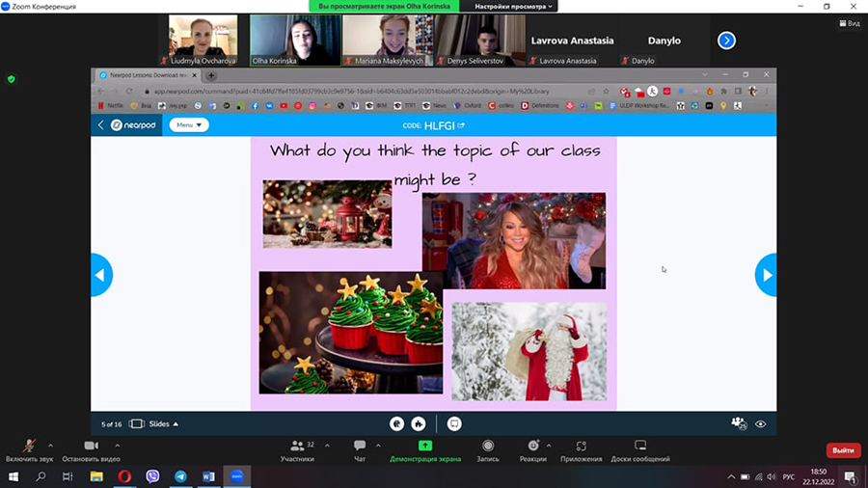
Task: Expand participants options arrow
Action: 327,446
